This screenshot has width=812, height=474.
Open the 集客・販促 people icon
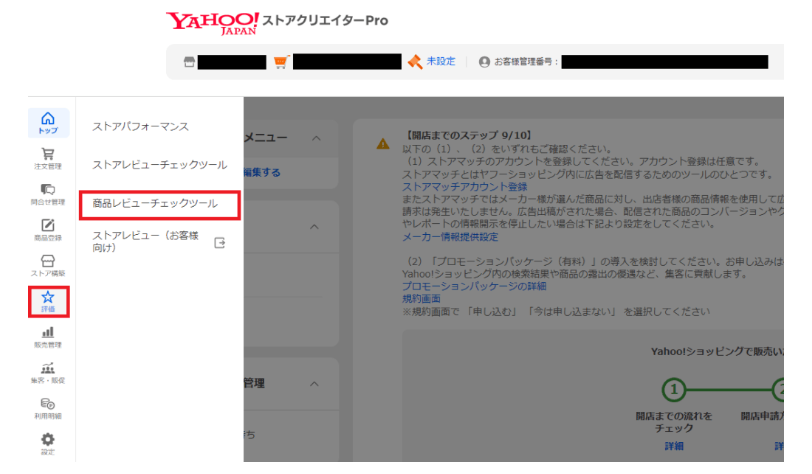tap(48, 372)
